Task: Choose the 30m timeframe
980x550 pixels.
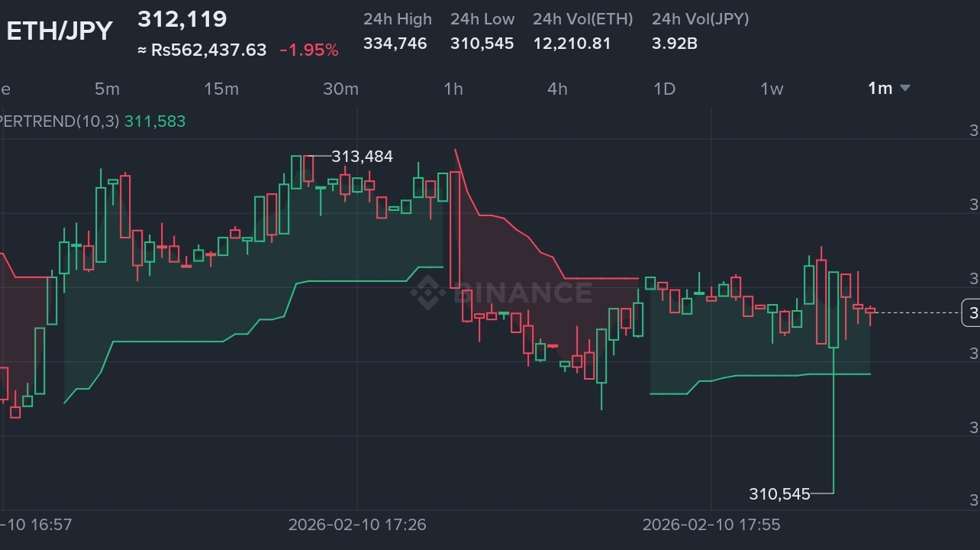Action: [340, 89]
